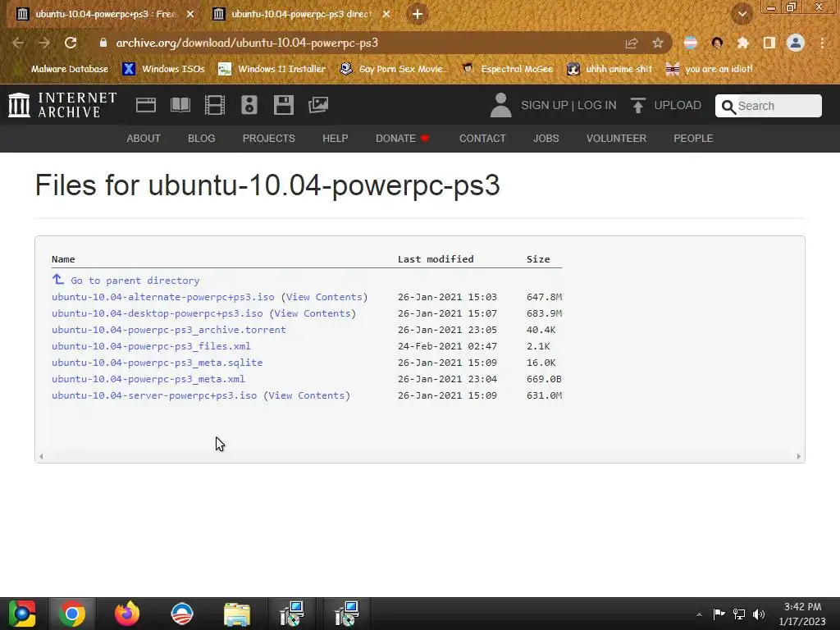Image resolution: width=840 pixels, height=630 pixels.
Task: Click the search magnifier icon
Action: click(728, 107)
